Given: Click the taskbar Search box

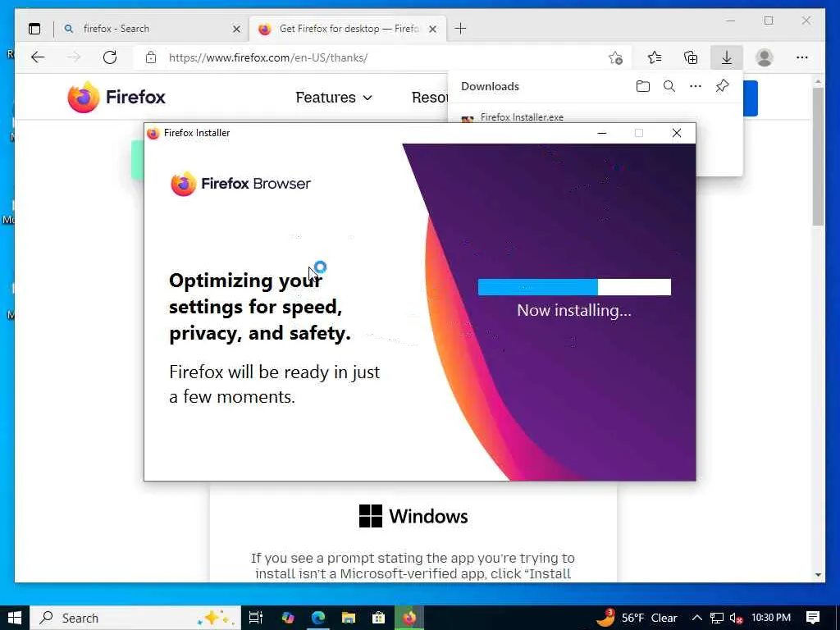Looking at the screenshot, I should 135,618.
